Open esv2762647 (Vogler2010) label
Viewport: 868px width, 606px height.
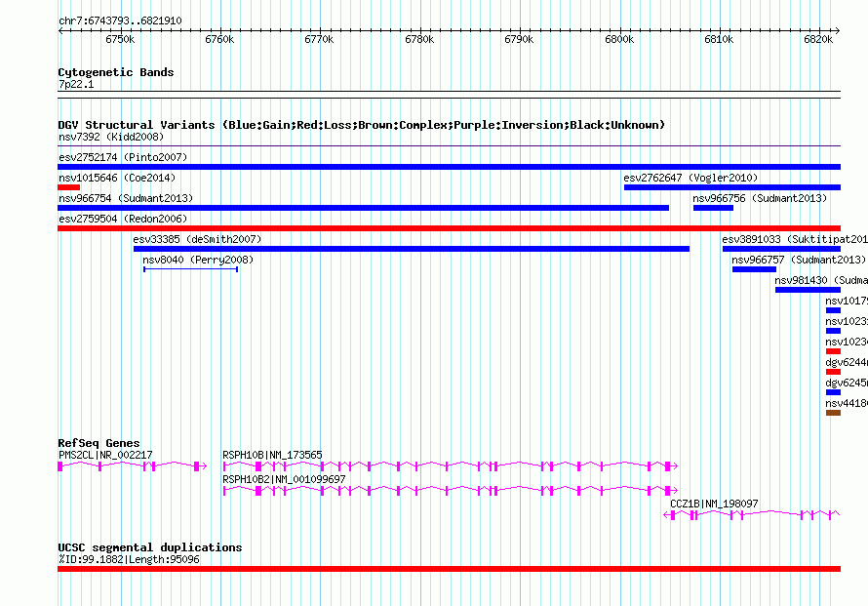point(690,178)
